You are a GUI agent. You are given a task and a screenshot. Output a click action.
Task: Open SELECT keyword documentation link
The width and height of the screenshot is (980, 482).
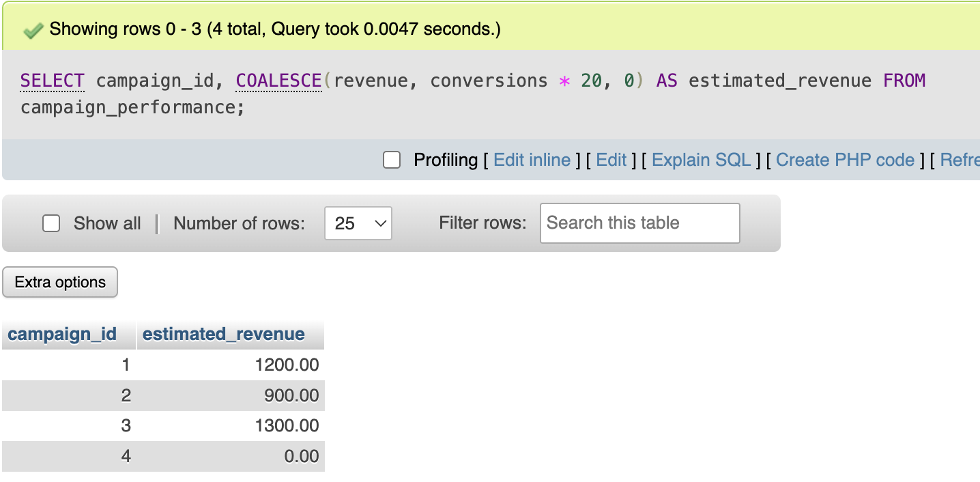52,80
